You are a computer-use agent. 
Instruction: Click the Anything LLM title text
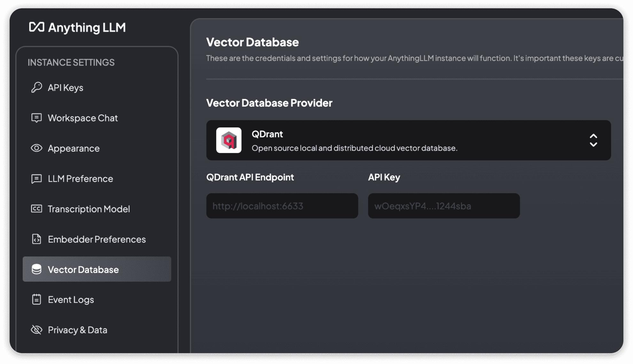click(87, 27)
